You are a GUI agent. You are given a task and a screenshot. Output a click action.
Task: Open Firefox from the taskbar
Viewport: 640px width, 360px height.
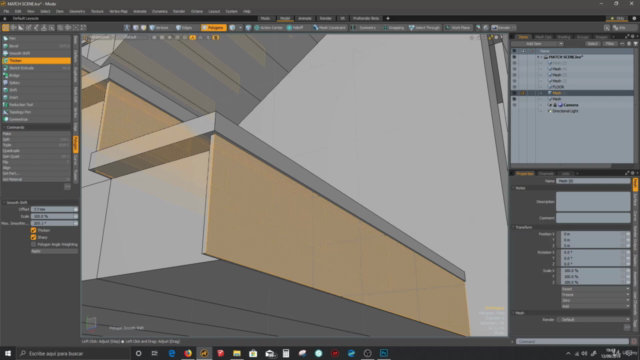188,353
